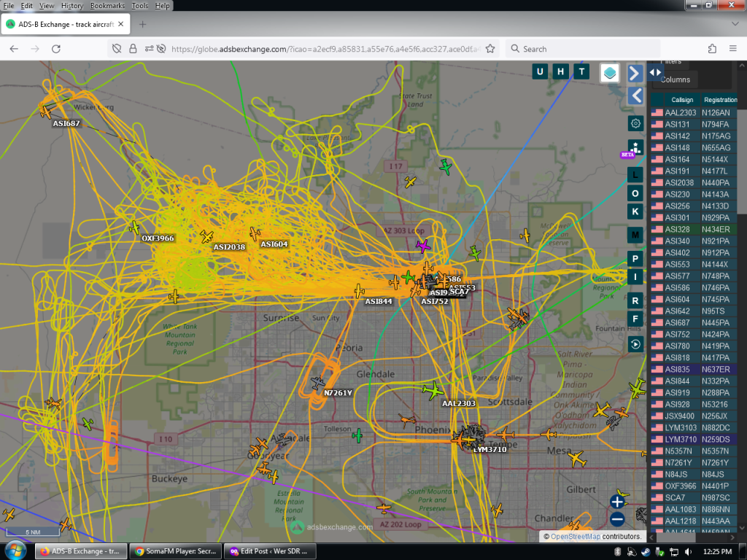Toggle the I map button

point(635,276)
